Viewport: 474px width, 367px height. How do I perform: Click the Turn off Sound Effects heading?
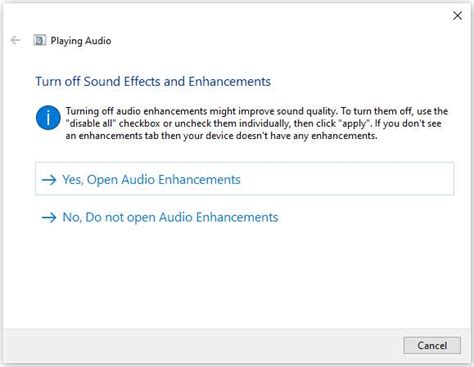153,81
